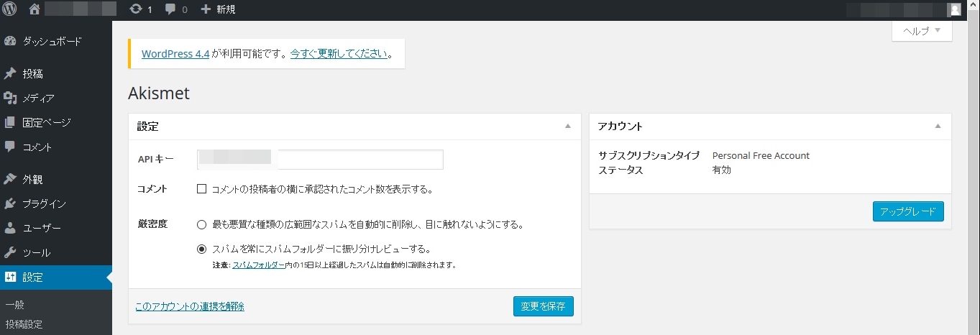The image size is (980, 335).
Task: Click the 設定 sliders icon
Action: coord(10,277)
